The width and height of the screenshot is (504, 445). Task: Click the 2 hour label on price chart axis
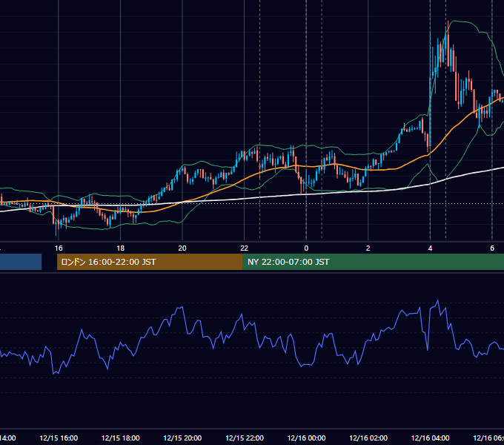click(368, 248)
